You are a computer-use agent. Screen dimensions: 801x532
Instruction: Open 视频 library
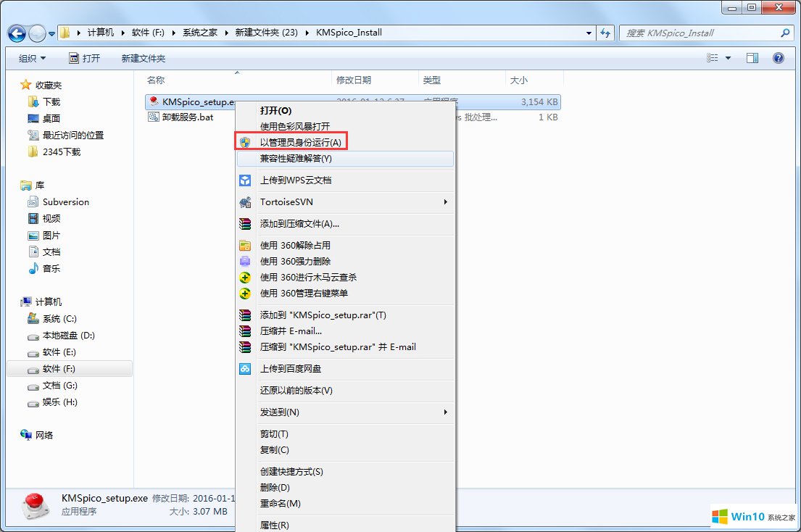(44, 218)
